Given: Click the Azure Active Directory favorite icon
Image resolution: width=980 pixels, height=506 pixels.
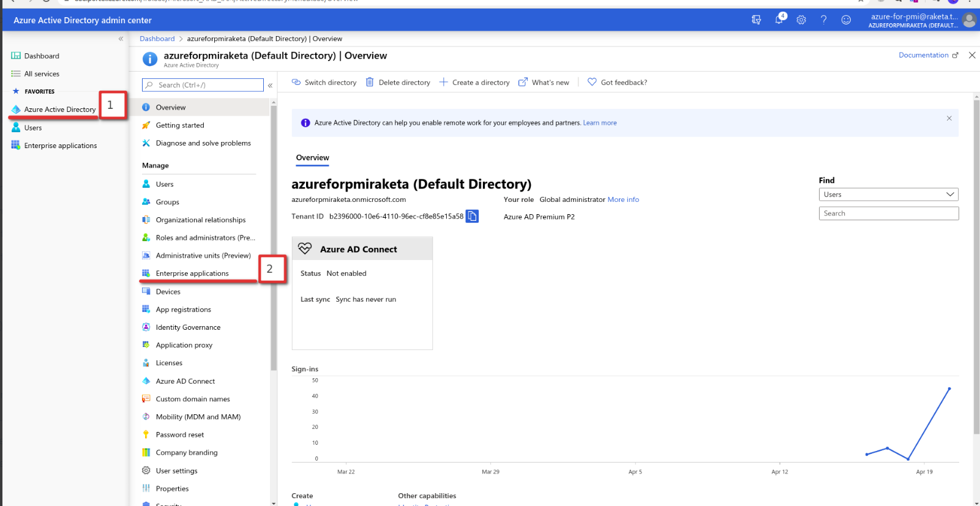Looking at the screenshot, I should click(16, 110).
